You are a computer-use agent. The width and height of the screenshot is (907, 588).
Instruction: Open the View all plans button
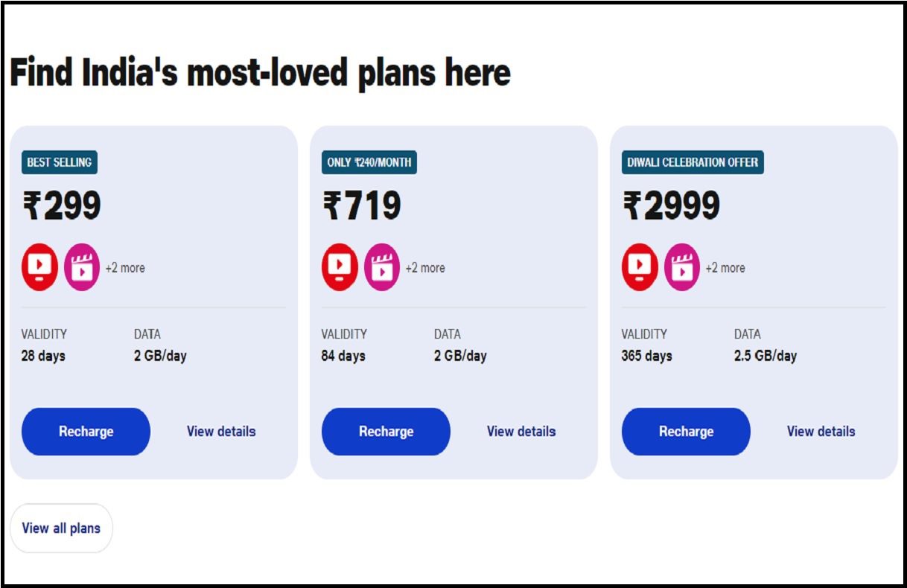[61, 528]
